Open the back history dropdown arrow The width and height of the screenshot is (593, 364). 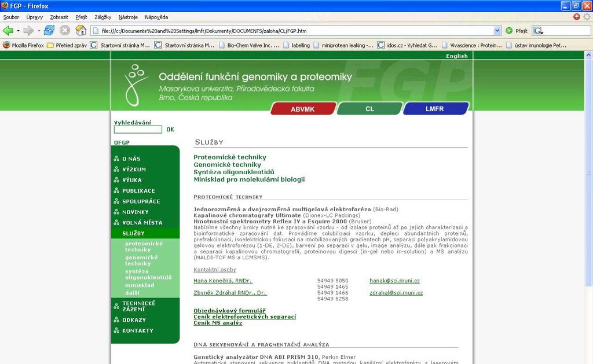coord(18,31)
